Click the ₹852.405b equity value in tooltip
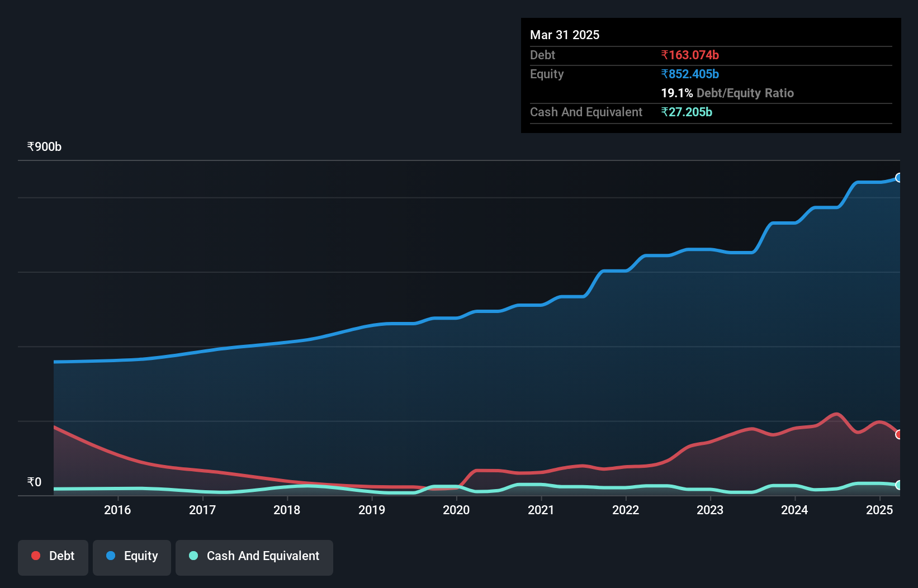 point(690,74)
